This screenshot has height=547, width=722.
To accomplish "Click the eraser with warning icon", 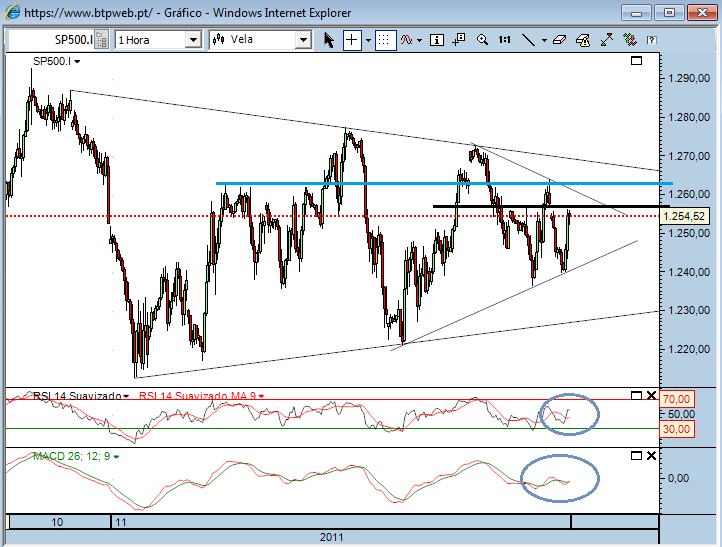I will click(583, 40).
